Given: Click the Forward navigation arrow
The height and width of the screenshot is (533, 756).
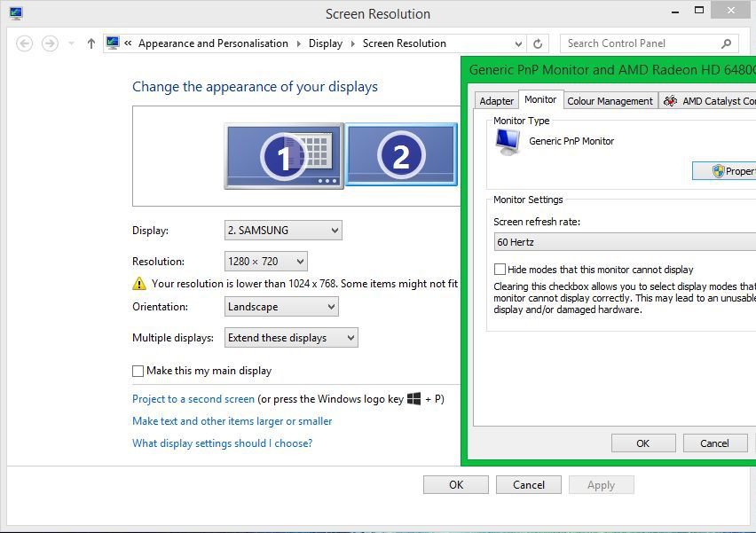Looking at the screenshot, I should click(51, 43).
